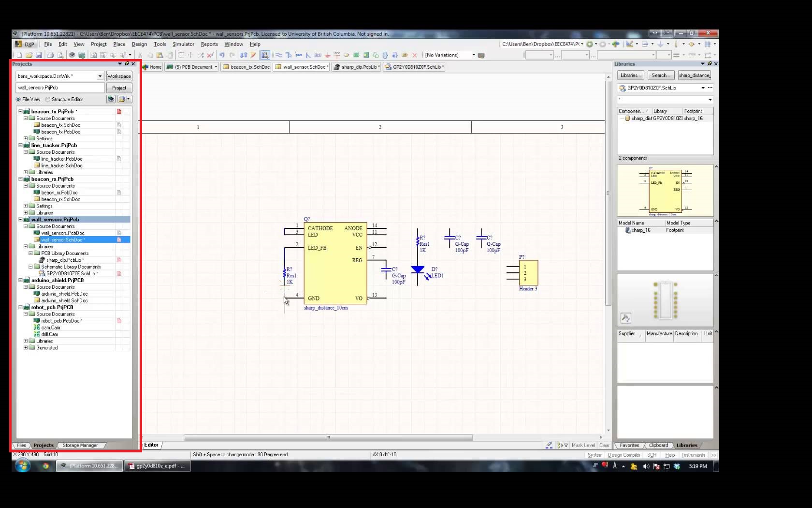Switch to the sharp_dip.PcbLib tab
812x508 pixels.
tap(357, 67)
